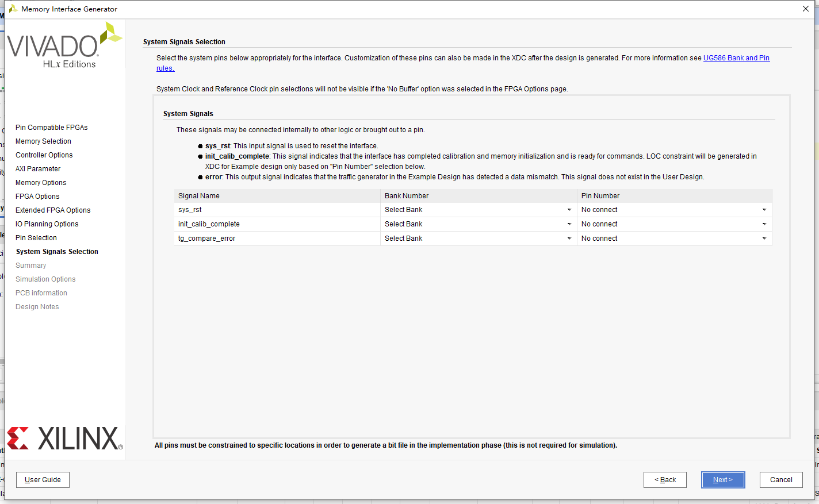819x504 pixels.
Task: Click the Vivado HLx Editions logo
Action: (64, 46)
